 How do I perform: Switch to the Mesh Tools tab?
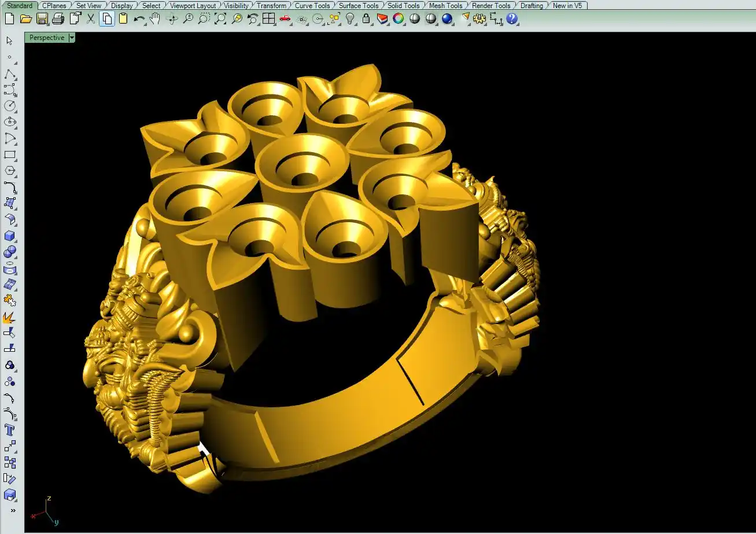point(445,6)
